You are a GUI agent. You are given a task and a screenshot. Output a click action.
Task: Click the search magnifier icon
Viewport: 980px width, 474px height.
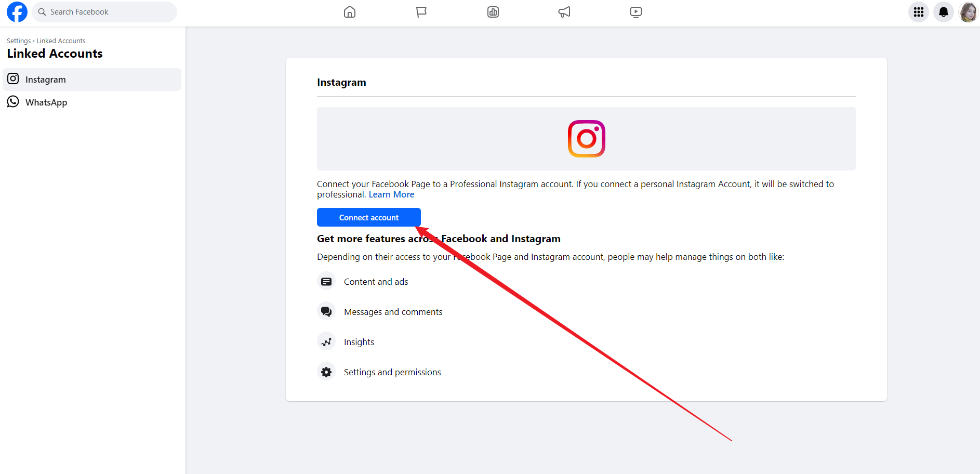(x=42, y=12)
